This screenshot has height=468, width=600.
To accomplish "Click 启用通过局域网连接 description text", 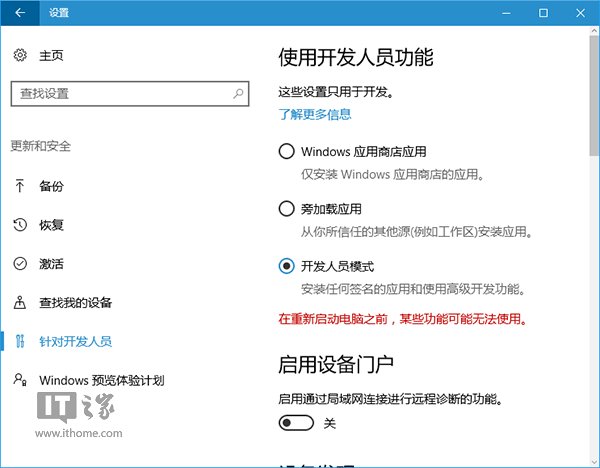I will 390,399.
